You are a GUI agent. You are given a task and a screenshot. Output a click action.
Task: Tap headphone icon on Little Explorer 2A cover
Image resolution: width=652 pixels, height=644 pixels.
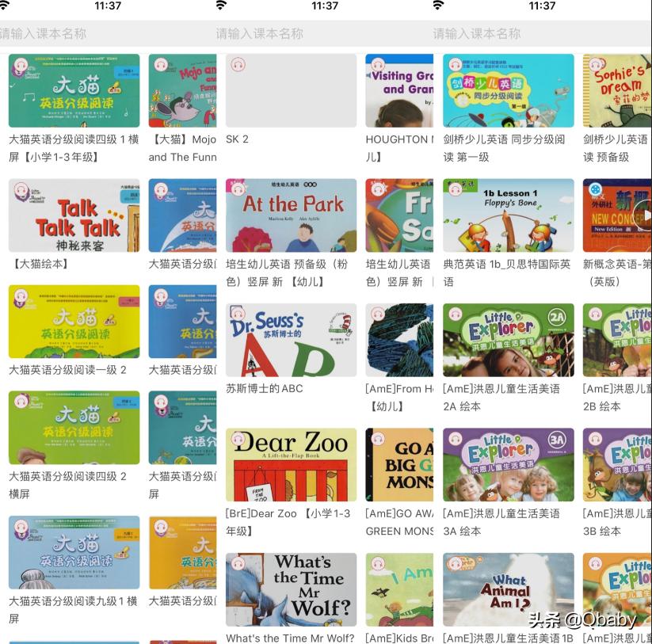click(x=456, y=314)
